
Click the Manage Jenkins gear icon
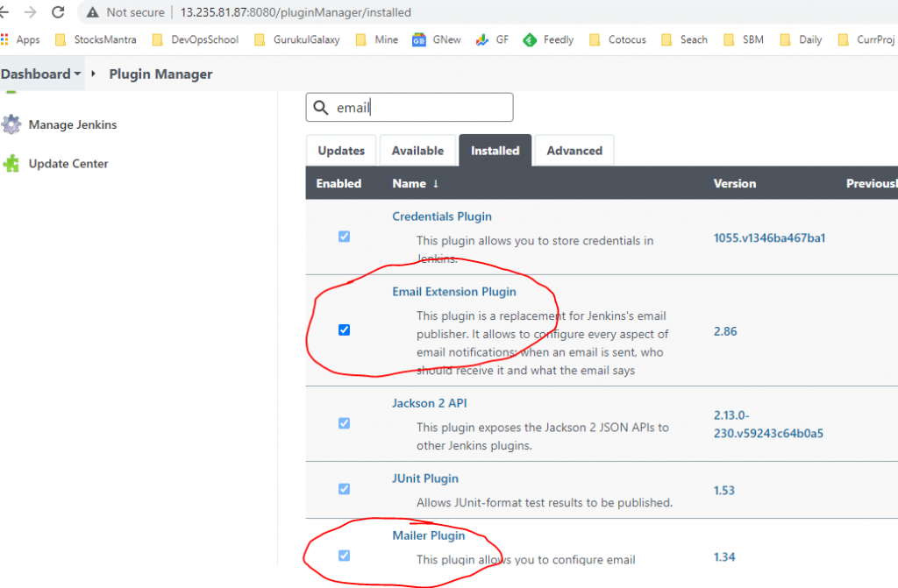11,124
